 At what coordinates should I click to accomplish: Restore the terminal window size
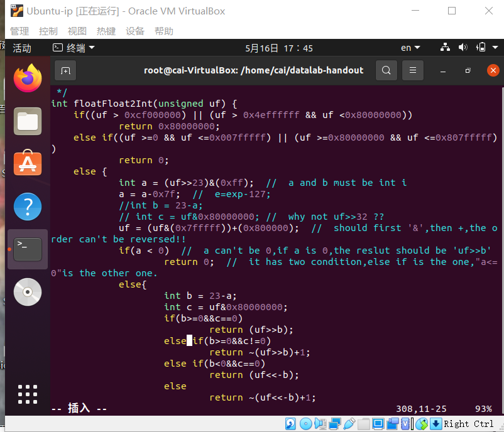pyautogui.click(x=468, y=71)
